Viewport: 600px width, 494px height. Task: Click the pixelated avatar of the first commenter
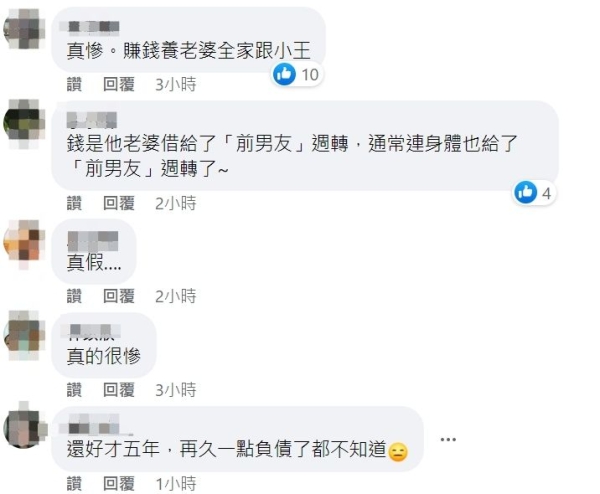pos(24,29)
